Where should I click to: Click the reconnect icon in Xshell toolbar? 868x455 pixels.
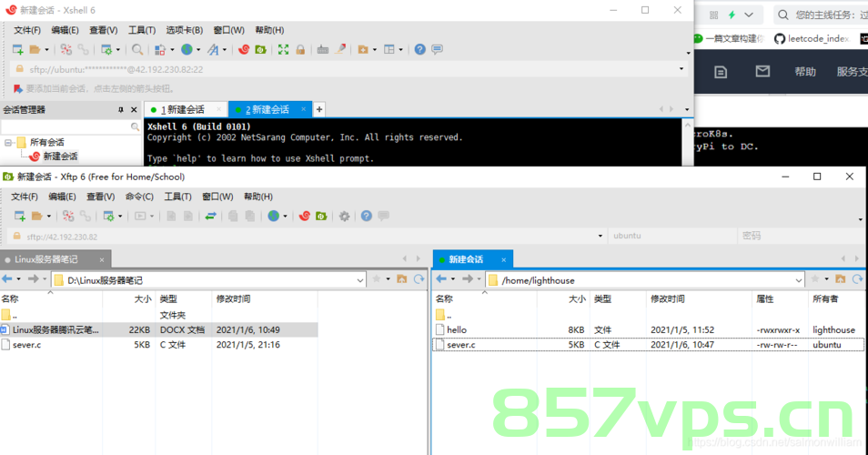(66, 50)
